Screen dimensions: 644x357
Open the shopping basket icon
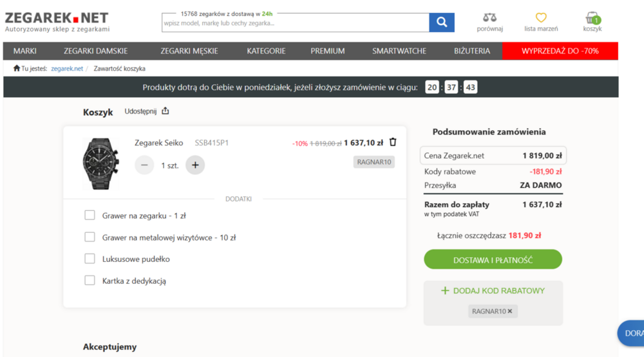coord(592,18)
